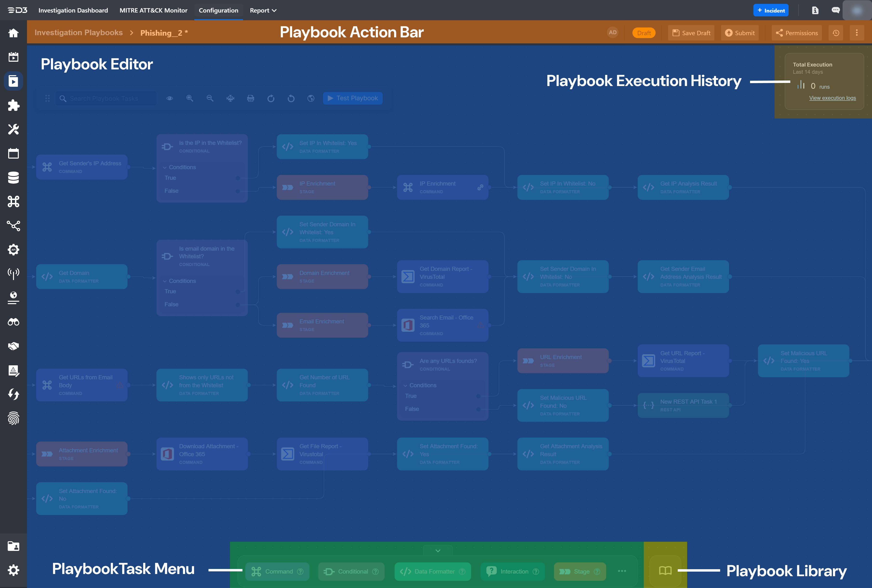The width and height of the screenshot is (872, 588).
Task: Open the Report dropdown menu
Action: [263, 11]
